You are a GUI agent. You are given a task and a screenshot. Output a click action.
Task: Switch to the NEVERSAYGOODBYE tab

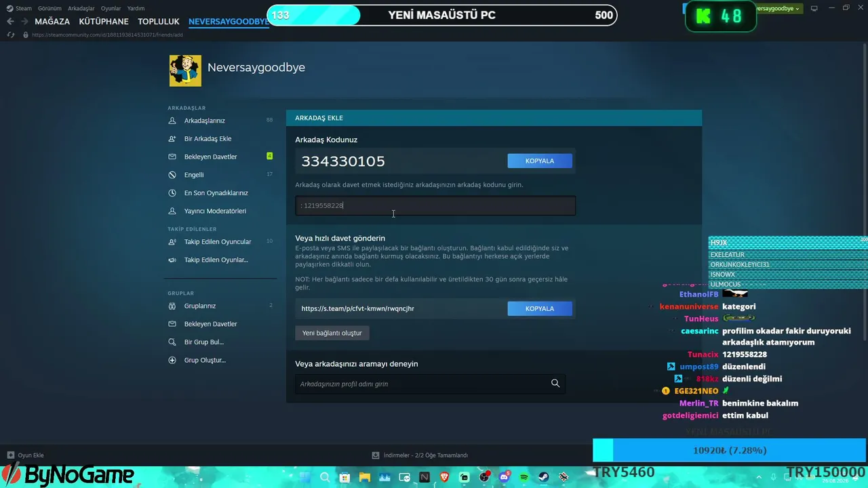tap(229, 22)
